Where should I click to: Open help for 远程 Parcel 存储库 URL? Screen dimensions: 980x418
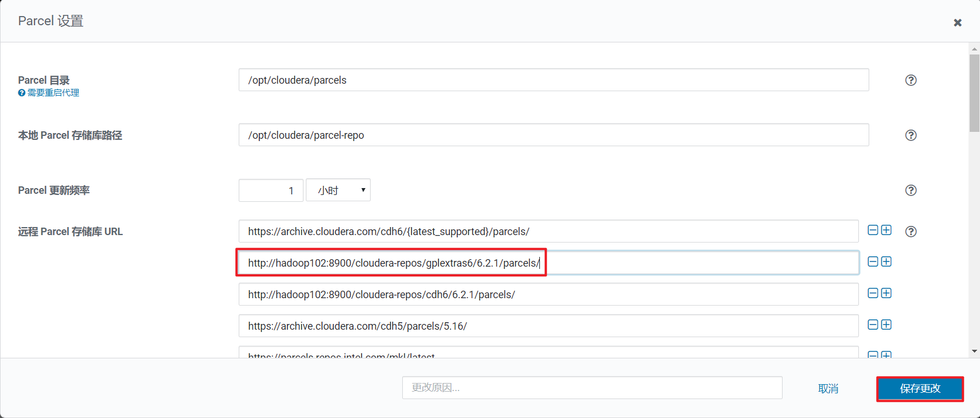click(x=911, y=232)
